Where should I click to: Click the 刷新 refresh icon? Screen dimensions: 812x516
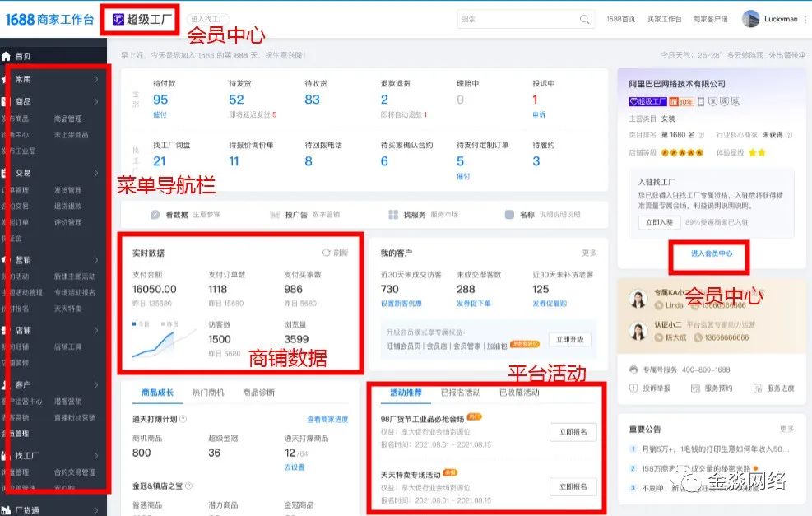[x=327, y=253]
